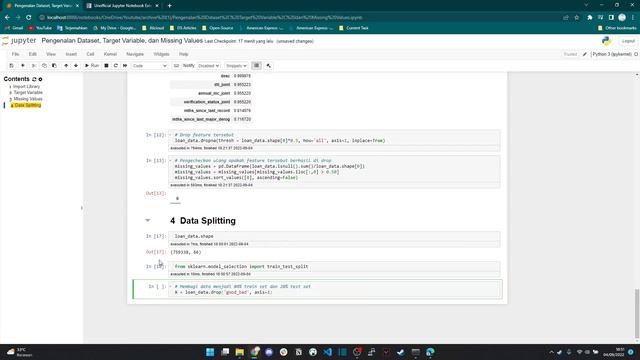Open a new browser tab
Viewport: 640px width, 360px height.
point(169,6)
